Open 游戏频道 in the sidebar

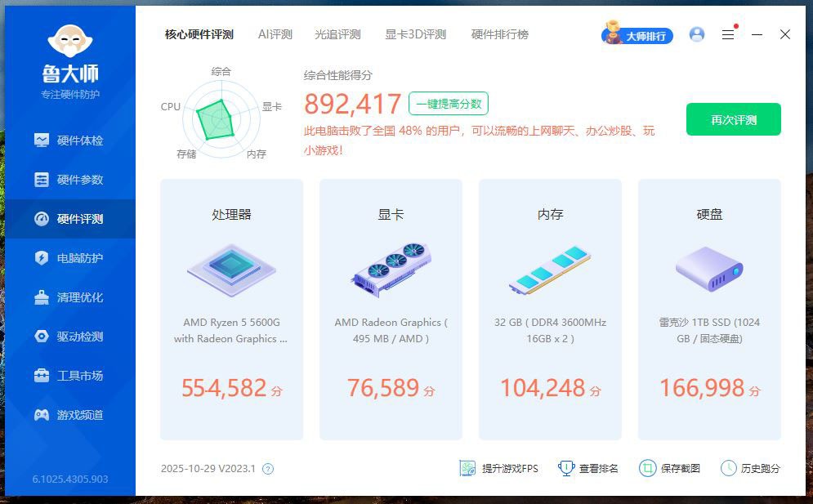click(70, 415)
